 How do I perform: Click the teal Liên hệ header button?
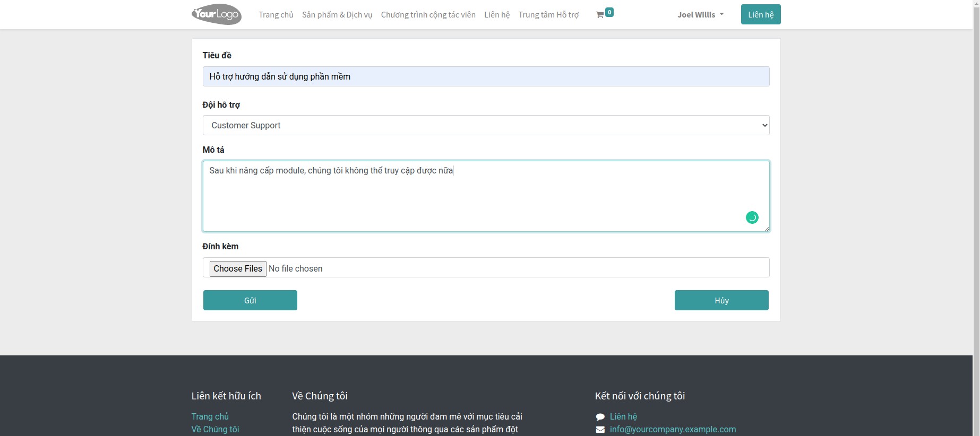[760, 15]
